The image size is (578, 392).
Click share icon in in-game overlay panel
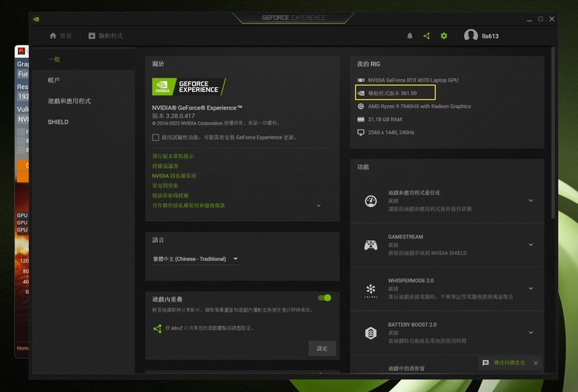(157, 328)
